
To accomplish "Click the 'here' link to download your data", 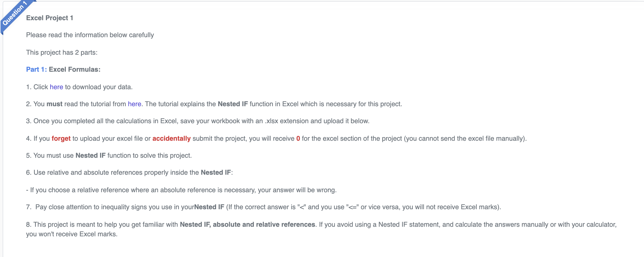I will (x=56, y=87).
